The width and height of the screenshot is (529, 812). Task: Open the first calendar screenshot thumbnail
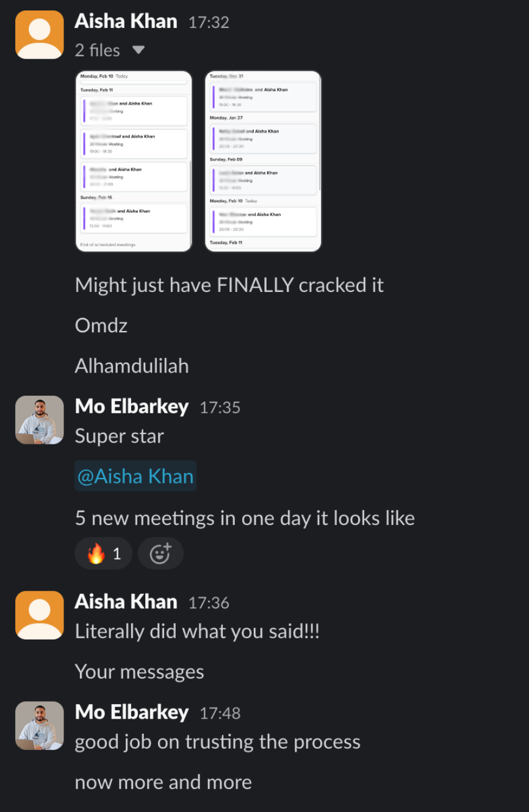(133, 161)
